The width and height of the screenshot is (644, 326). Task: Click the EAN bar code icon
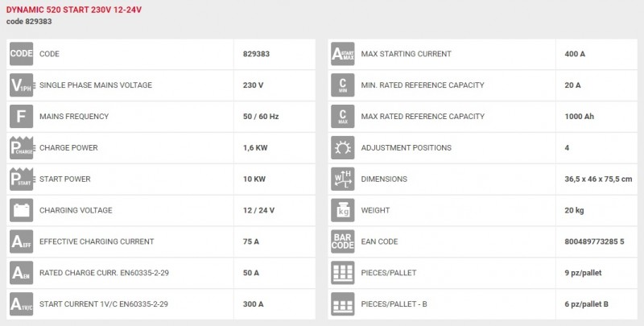343,241
